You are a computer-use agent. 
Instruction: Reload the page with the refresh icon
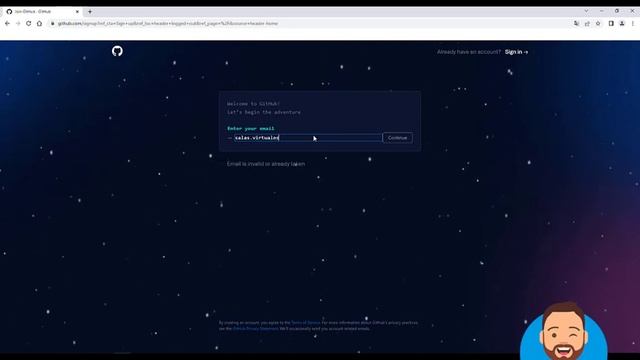pyautogui.click(x=29, y=24)
